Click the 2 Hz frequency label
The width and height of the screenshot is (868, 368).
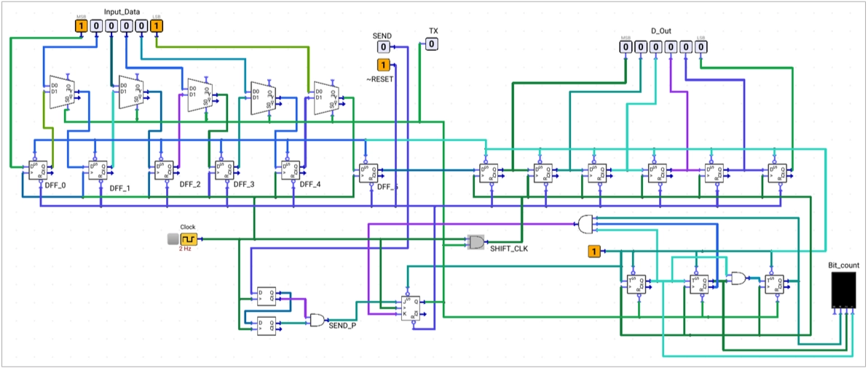point(185,249)
